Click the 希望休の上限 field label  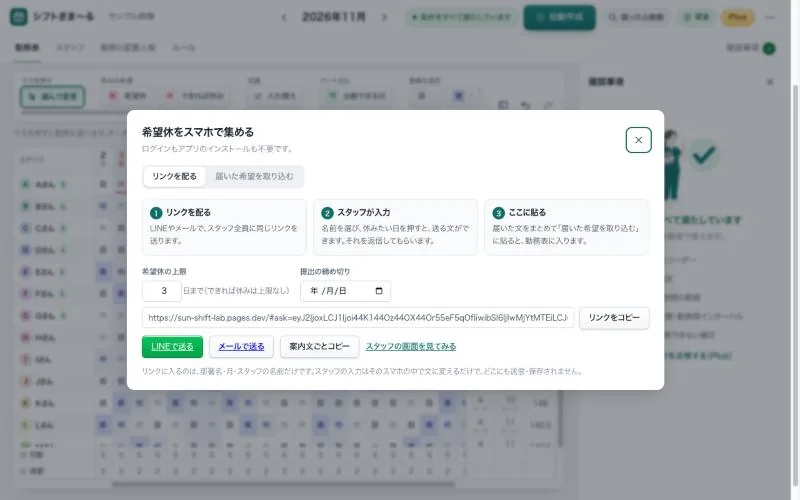[x=164, y=271]
